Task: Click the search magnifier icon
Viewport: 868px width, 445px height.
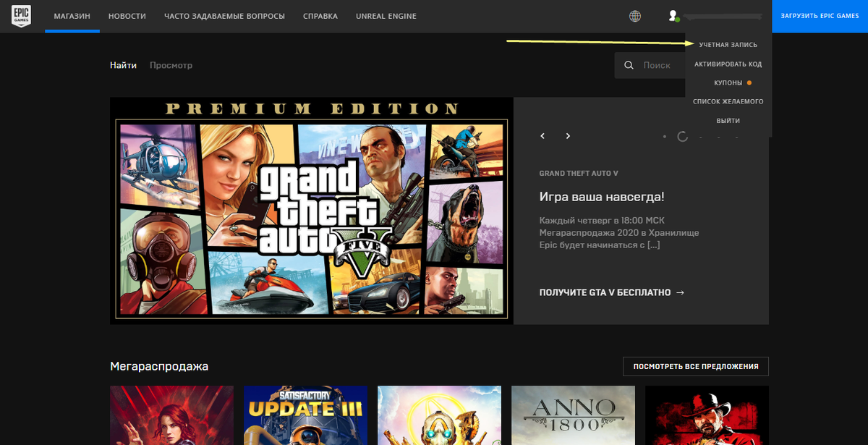Action: pyautogui.click(x=629, y=65)
